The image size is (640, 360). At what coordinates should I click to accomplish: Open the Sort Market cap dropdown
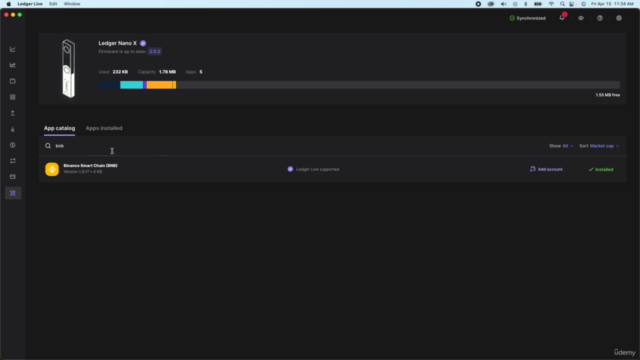click(x=599, y=146)
